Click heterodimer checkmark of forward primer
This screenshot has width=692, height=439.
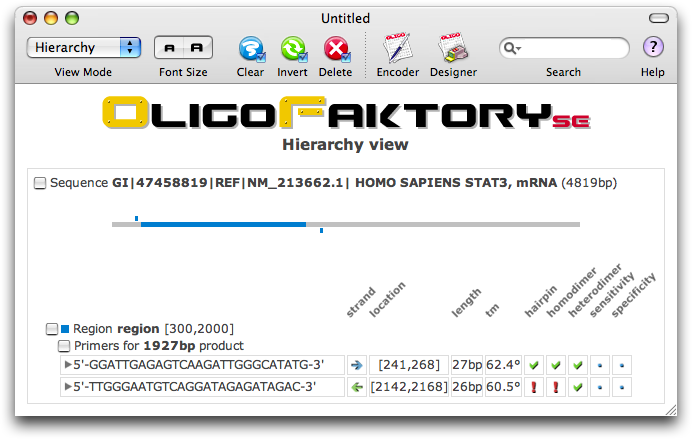pos(578,365)
